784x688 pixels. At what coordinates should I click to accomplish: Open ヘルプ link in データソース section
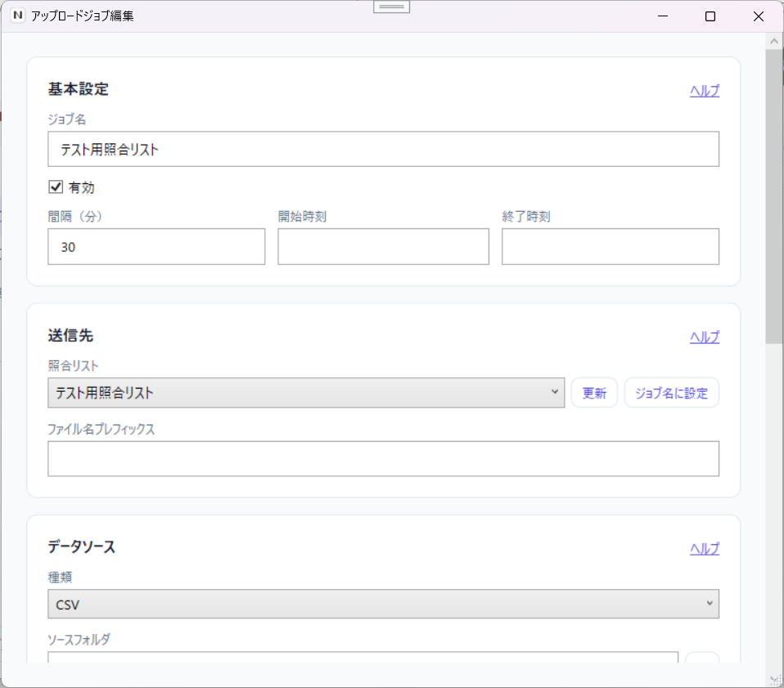point(705,549)
